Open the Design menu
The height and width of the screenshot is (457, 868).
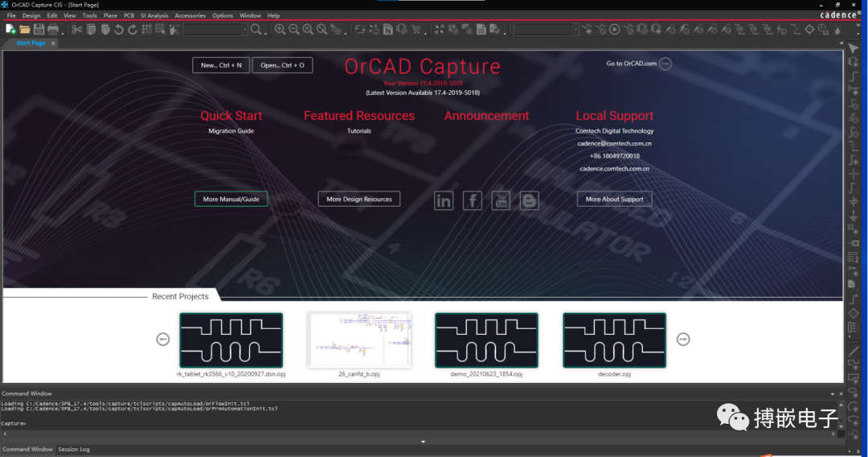[x=31, y=15]
